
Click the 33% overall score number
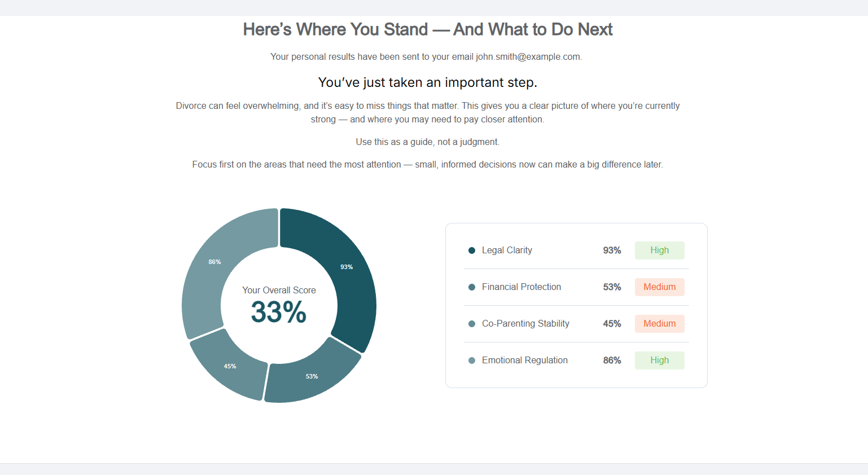[x=279, y=312]
